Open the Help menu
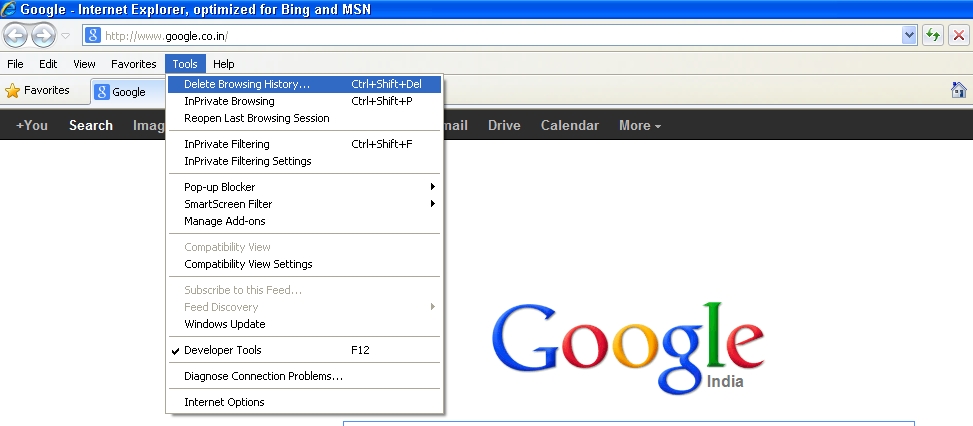 (x=223, y=64)
